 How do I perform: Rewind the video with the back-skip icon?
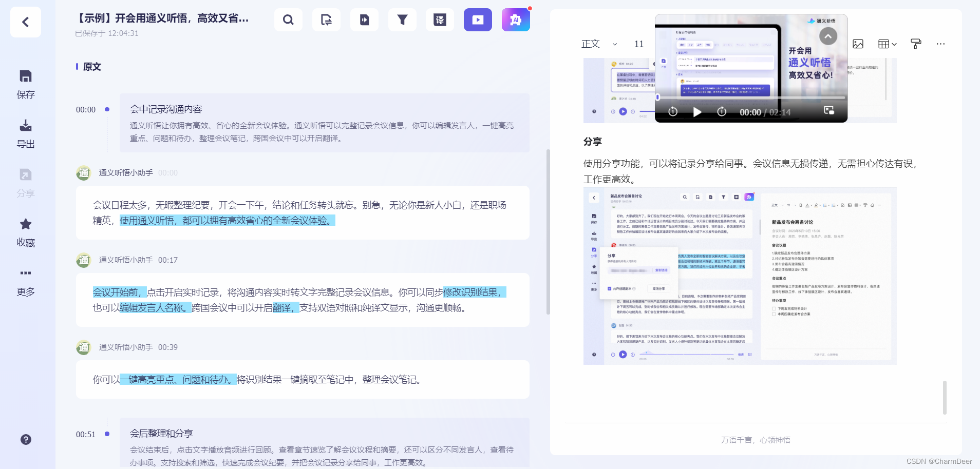click(673, 112)
